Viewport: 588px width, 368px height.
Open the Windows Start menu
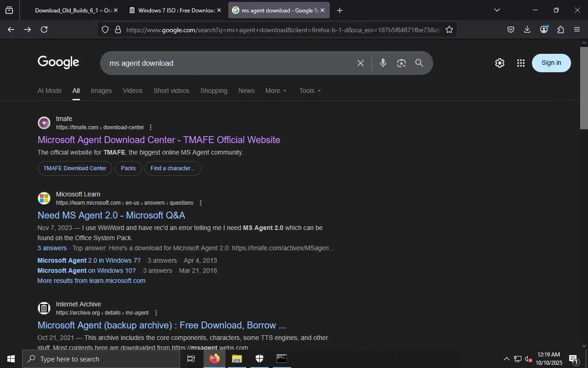11,359
